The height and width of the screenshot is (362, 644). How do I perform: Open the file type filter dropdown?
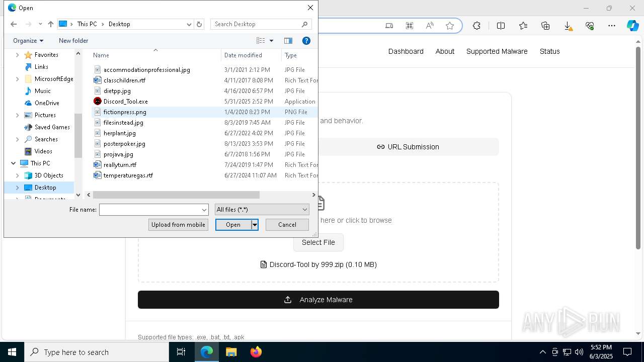[262, 210]
